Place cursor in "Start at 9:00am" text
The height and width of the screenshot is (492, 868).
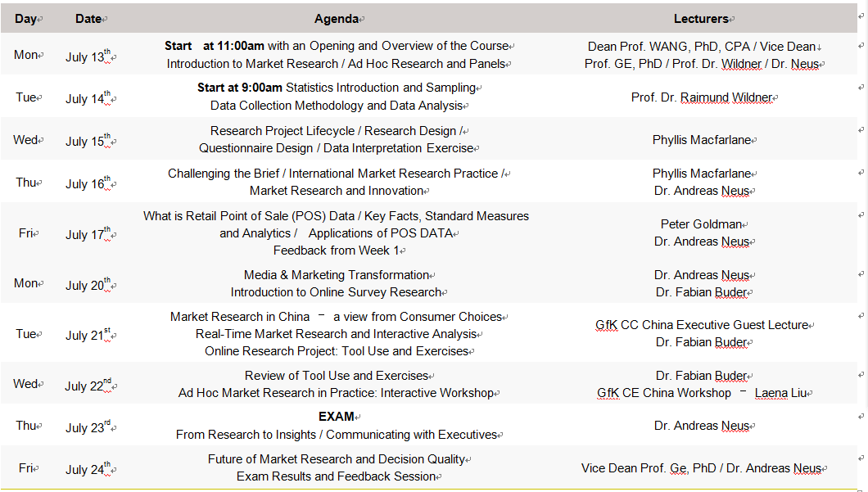tap(240, 88)
